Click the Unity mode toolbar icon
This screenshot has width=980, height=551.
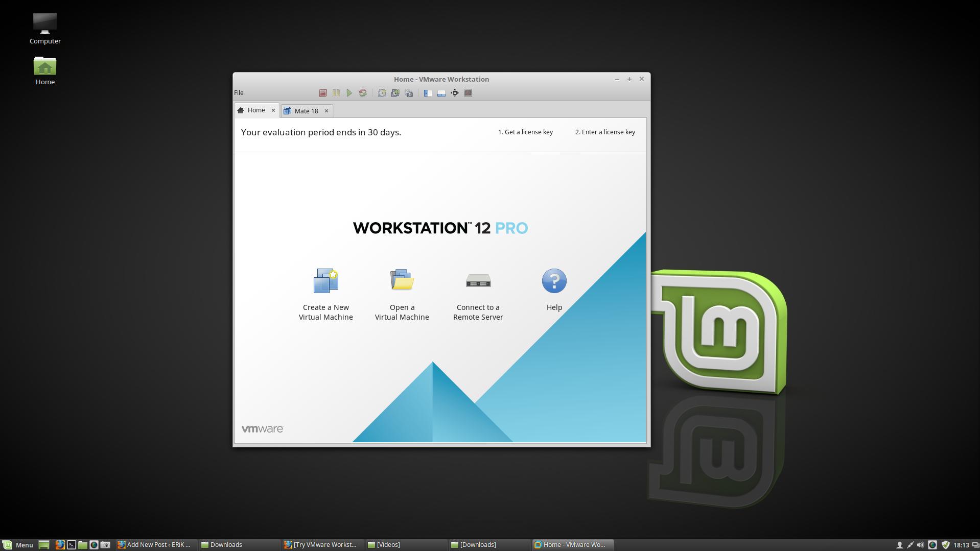[x=468, y=93]
